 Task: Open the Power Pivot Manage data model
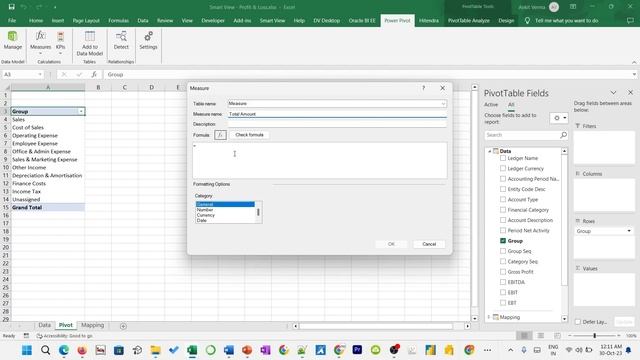[13, 41]
